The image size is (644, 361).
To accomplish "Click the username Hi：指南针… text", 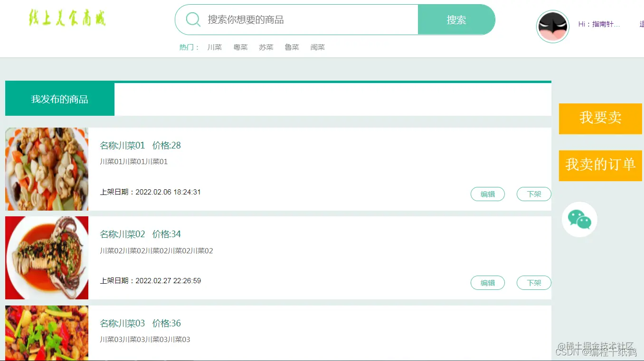I will [599, 24].
